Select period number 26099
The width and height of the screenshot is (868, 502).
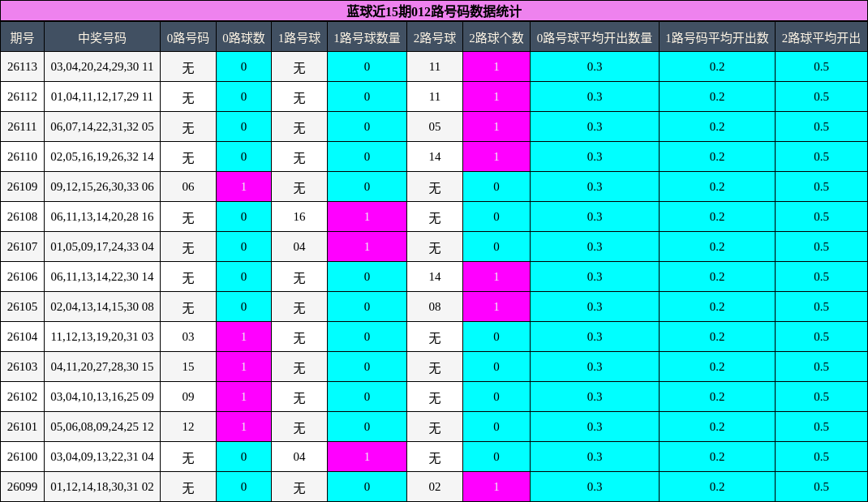pos(22,487)
